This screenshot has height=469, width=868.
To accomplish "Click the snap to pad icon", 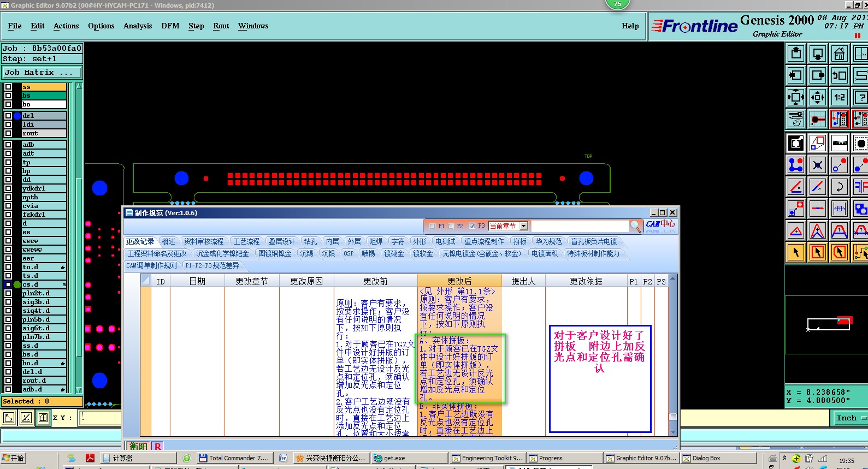I will pos(818,118).
